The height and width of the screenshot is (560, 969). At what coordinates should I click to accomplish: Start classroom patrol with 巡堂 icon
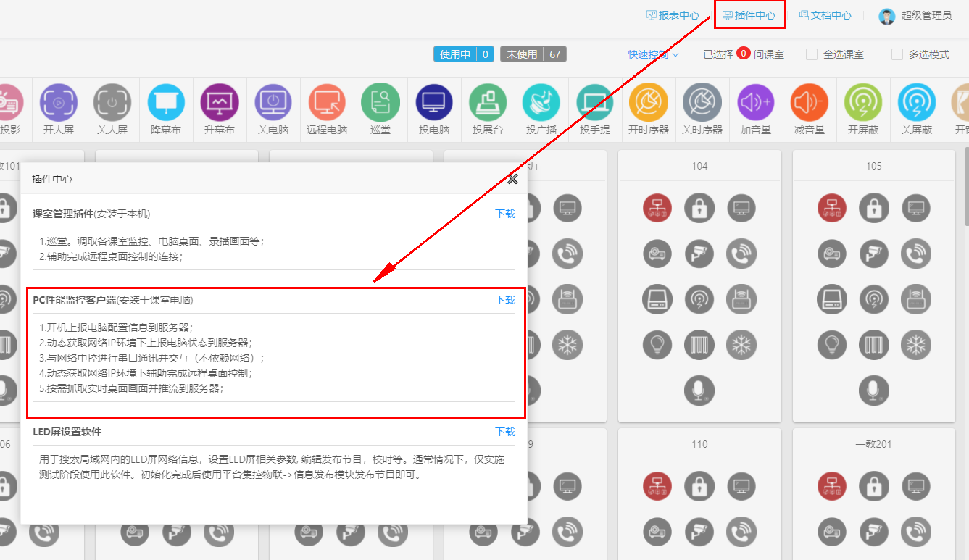(380, 102)
